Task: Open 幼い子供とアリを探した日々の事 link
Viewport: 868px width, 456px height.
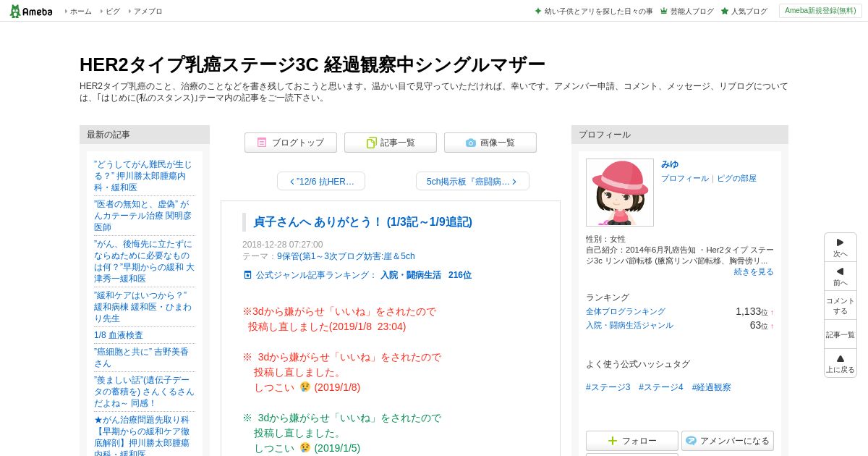Action: pyautogui.click(x=598, y=12)
